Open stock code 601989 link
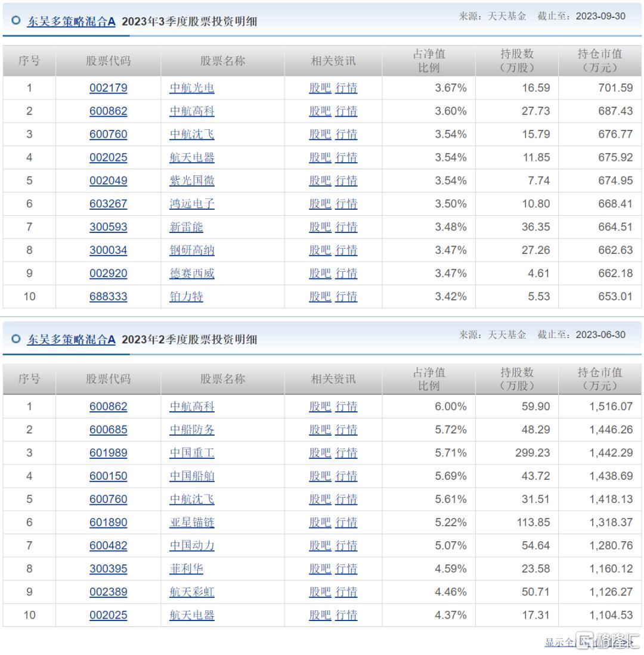 109,453
